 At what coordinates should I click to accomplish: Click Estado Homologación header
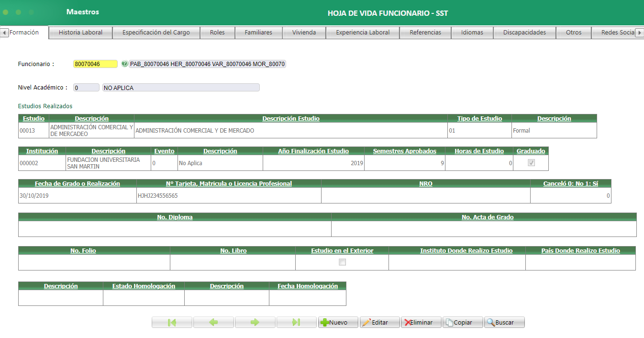(144, 286)
